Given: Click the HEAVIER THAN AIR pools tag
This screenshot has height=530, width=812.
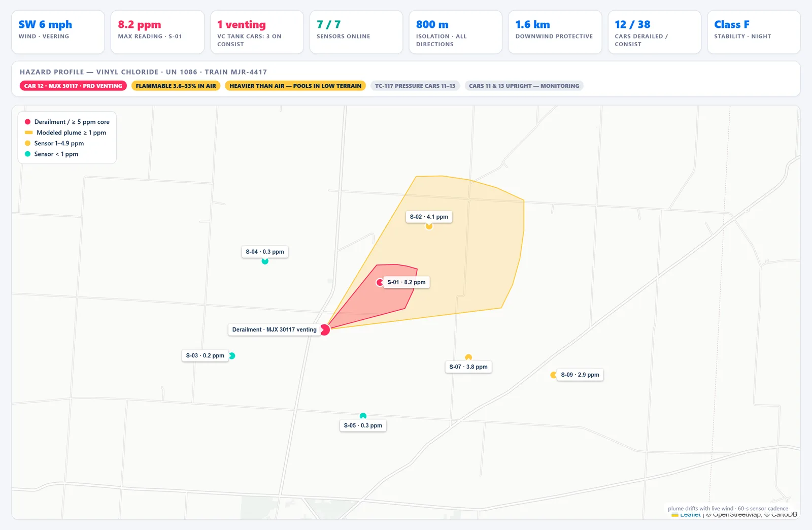Looking at the screenshot, I should (295, 86).
